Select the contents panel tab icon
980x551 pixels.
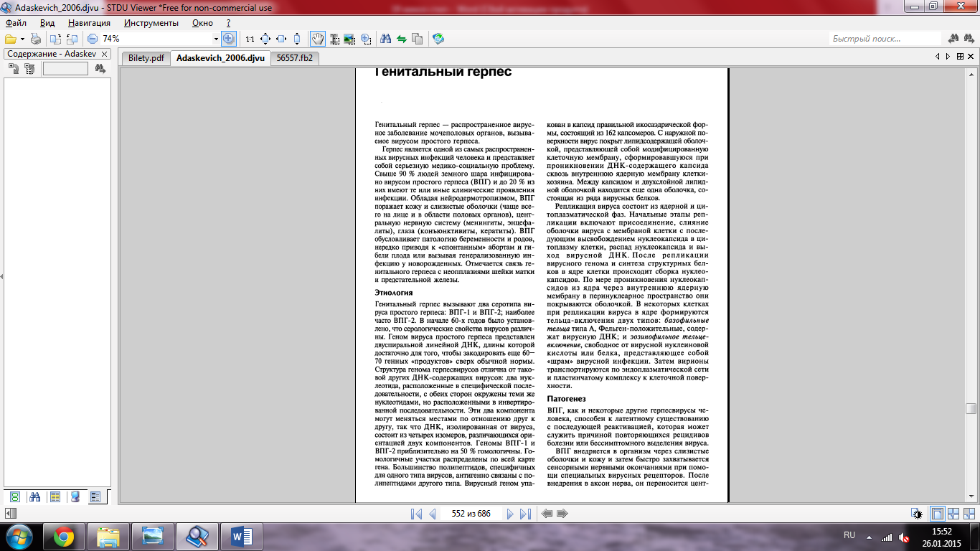(x=96, y=496)
